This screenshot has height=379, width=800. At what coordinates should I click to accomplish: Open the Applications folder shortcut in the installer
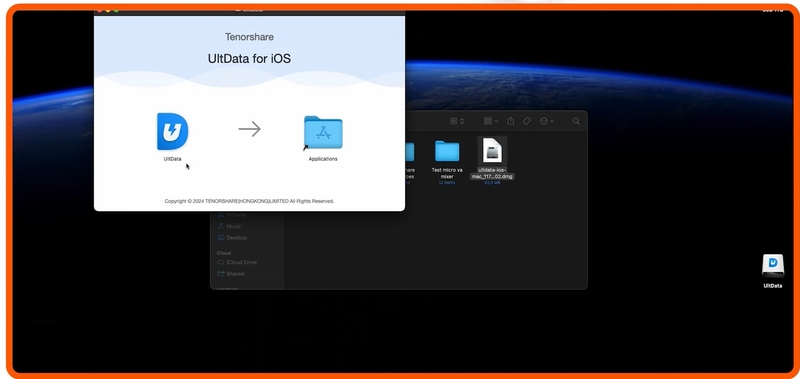(x=323, y=132)
